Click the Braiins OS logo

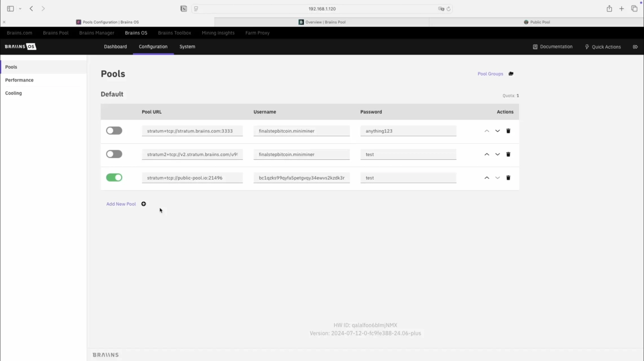21,46
